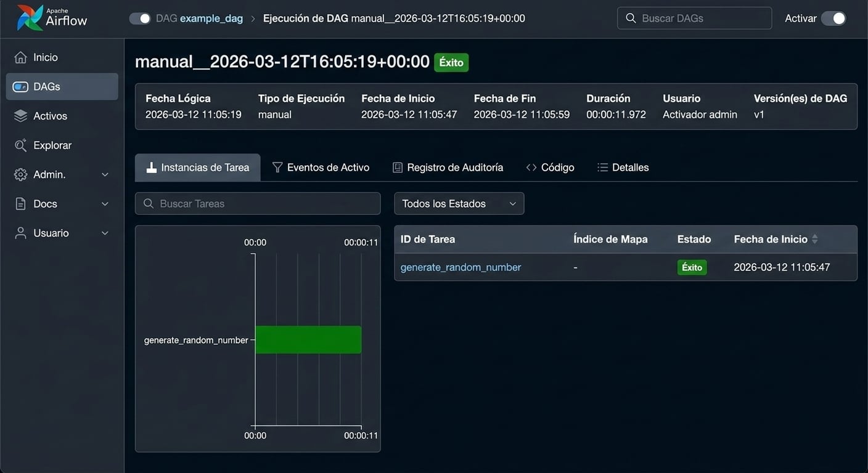Click the Apache Airflow logo
This screenshot has width=868, height=473.
click(52, 18)
